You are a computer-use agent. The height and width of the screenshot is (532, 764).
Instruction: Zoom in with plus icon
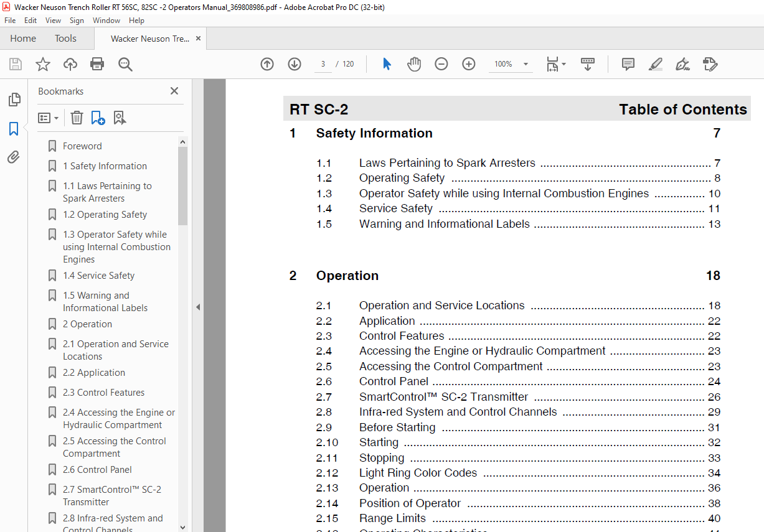[469, 64]
